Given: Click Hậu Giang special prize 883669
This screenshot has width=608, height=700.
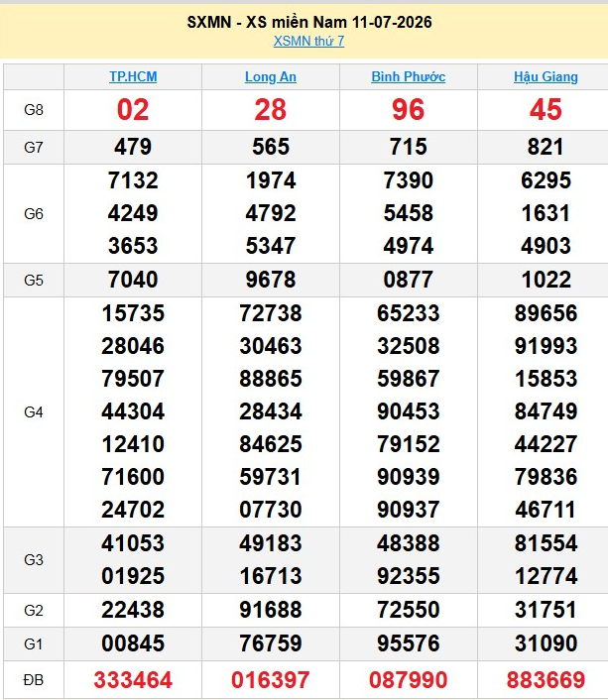Looking at the screenshot, I should point(546,680).
